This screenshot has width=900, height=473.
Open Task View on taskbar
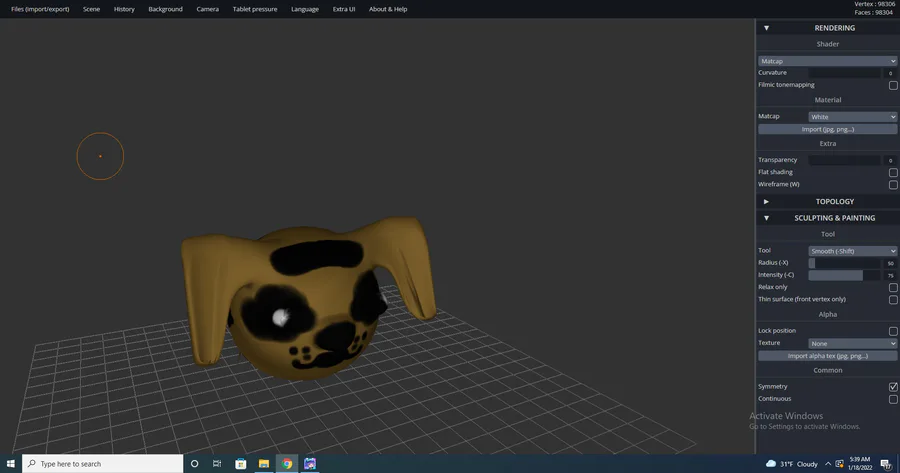tap(217, 464)
